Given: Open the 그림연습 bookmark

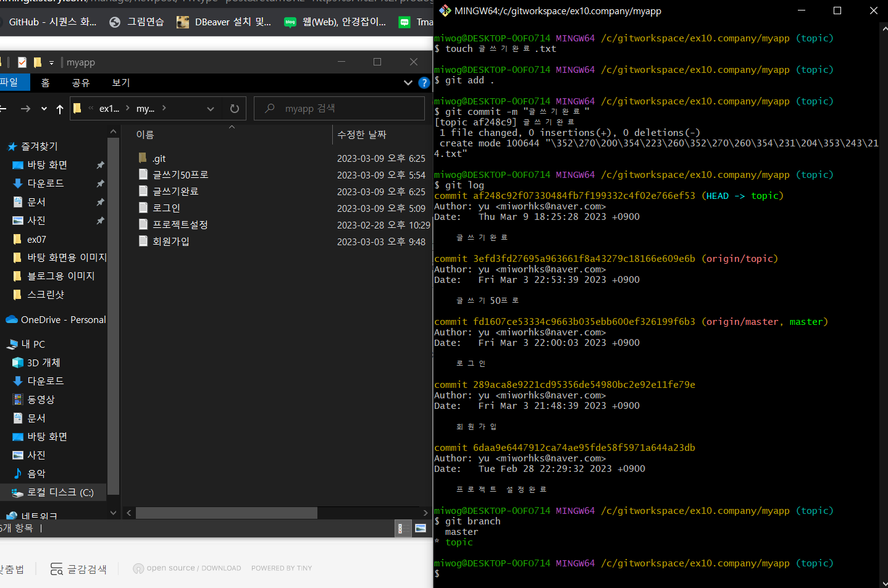Looking at the screenshot, I should 137,22.
